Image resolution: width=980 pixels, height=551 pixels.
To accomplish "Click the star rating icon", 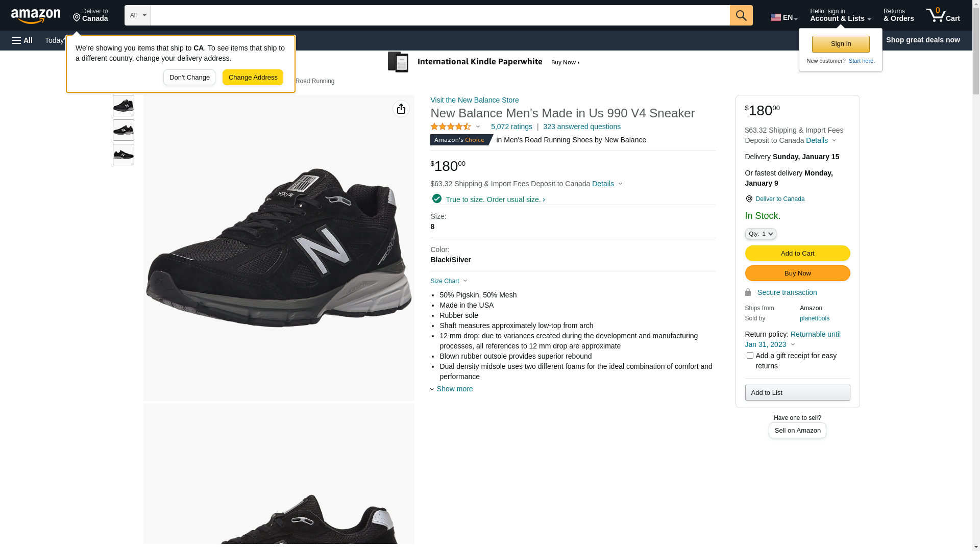I will [x=451, y=127].
